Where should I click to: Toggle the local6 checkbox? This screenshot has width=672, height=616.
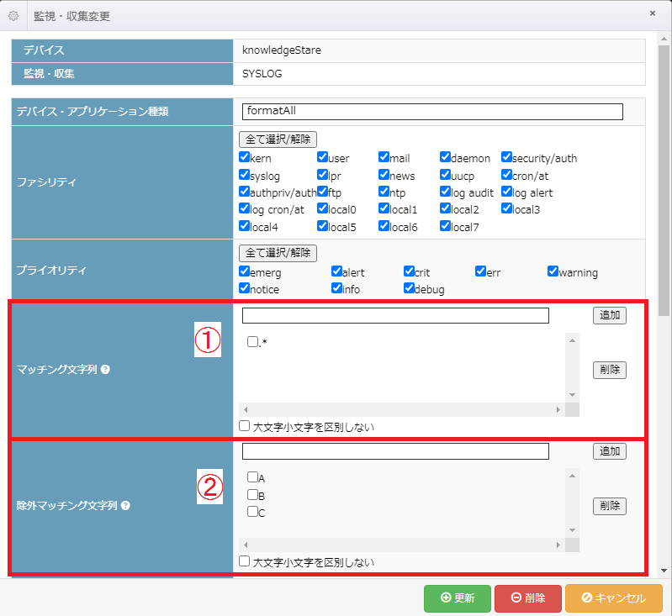coord(384,225)
